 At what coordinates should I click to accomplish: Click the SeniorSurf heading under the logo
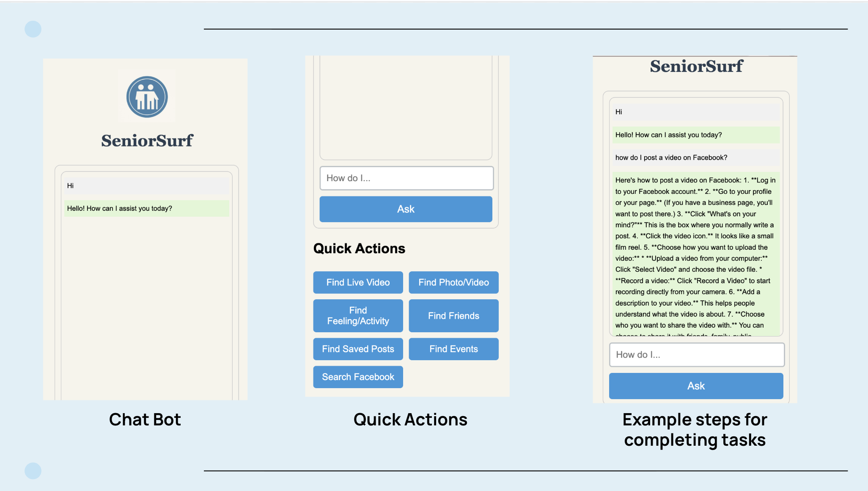pyautogui.click(x=147, y=141)
